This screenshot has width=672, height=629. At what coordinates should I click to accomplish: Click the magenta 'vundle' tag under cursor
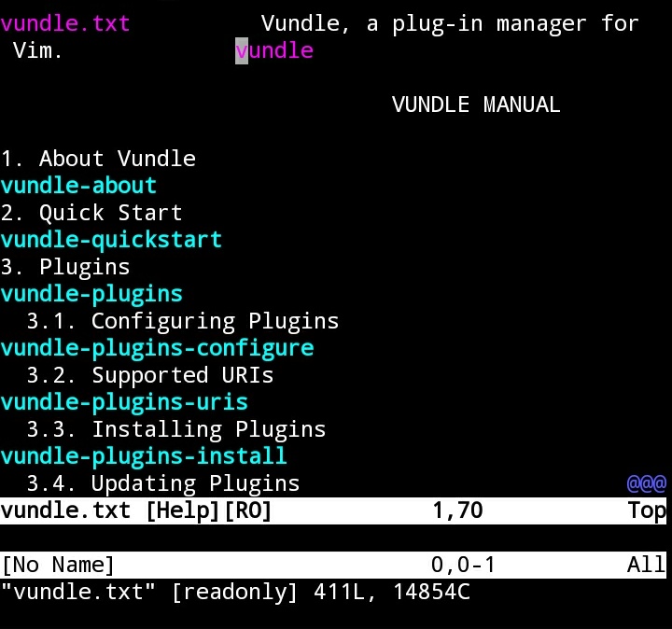click(x=274, y=50)
